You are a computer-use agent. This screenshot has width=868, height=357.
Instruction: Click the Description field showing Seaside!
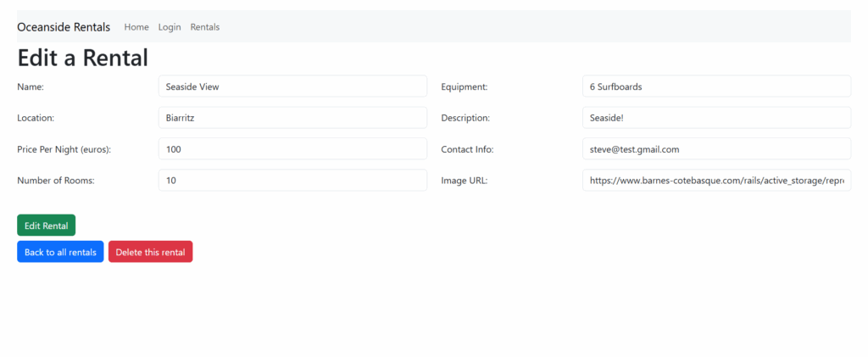click(716, 118)
